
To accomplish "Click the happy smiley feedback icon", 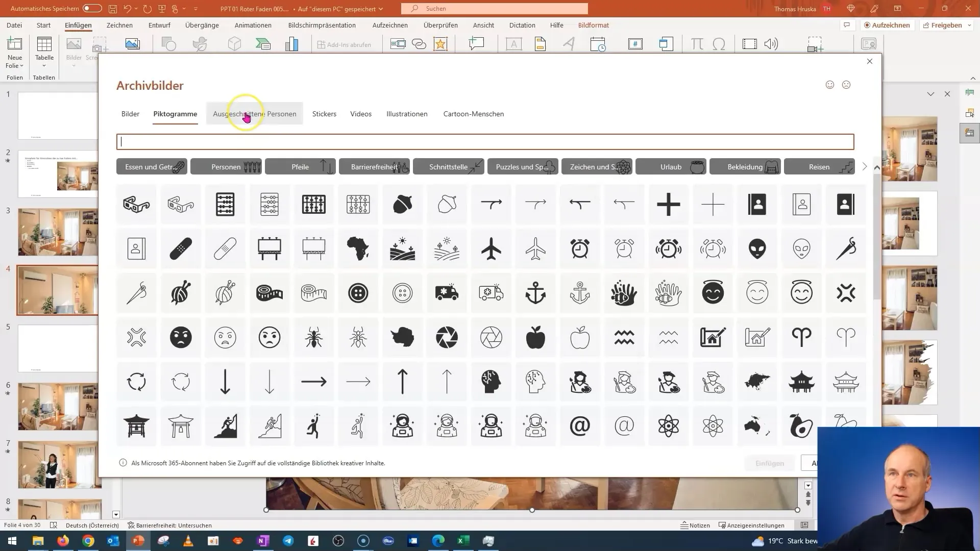I will [830, 85].
